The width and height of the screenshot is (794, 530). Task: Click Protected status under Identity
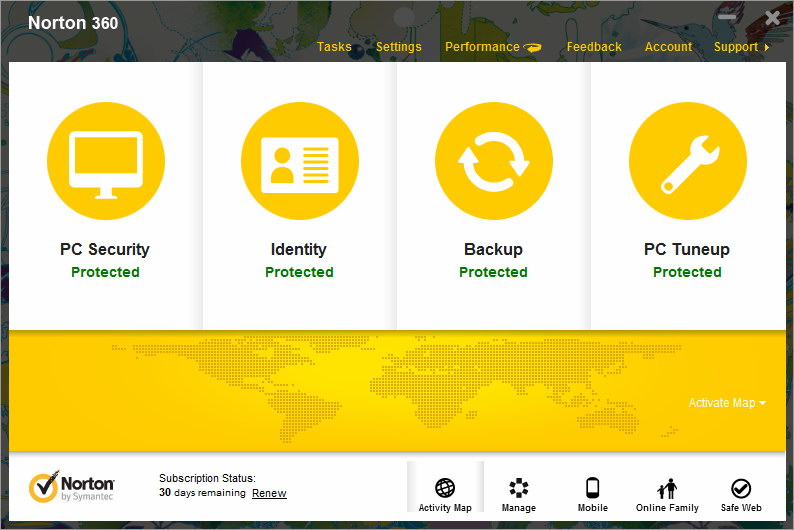tap(299, 272)
